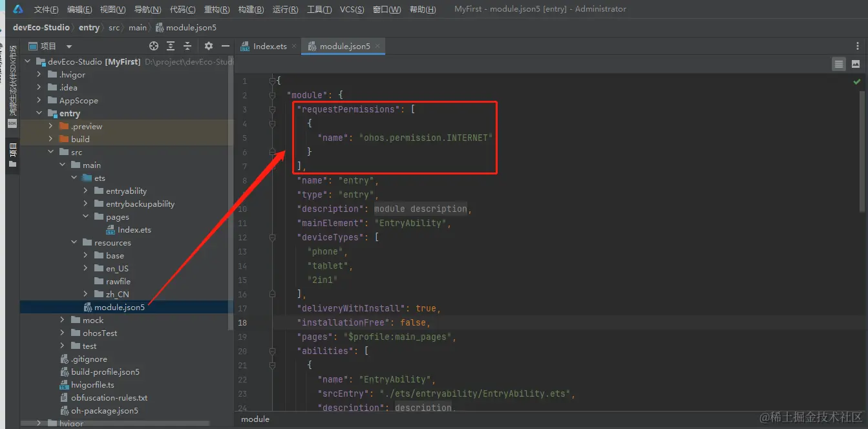Fold the code block at line 1
Viewport: 868px width, 429px height.
click(x=273, y=81)
